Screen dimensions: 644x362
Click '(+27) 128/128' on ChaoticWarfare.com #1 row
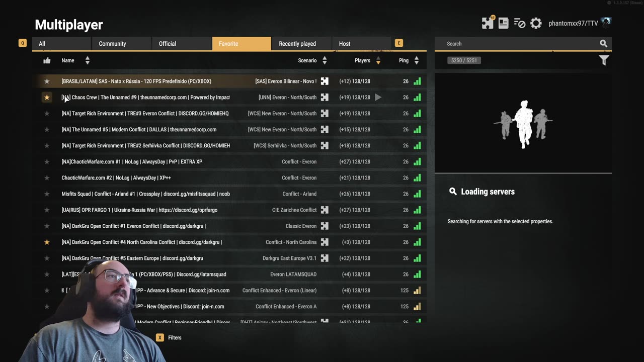(355, 161)
